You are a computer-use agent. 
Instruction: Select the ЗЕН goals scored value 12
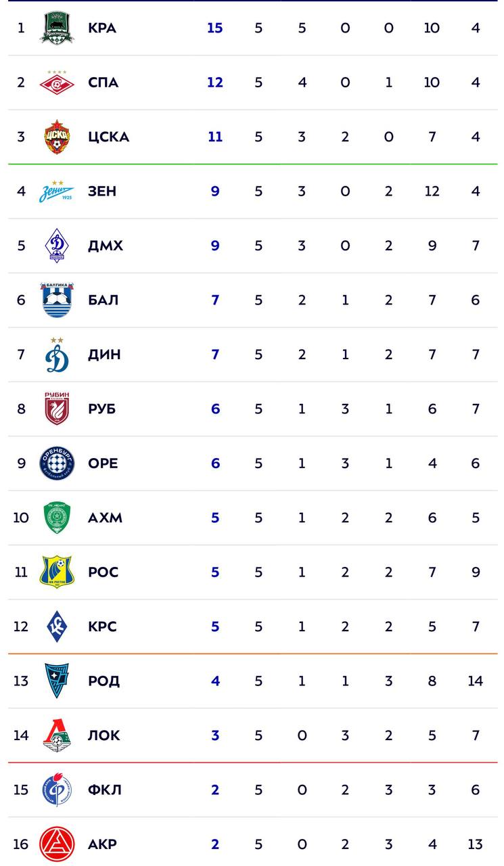pyautogui.click(x=432, y=191)
